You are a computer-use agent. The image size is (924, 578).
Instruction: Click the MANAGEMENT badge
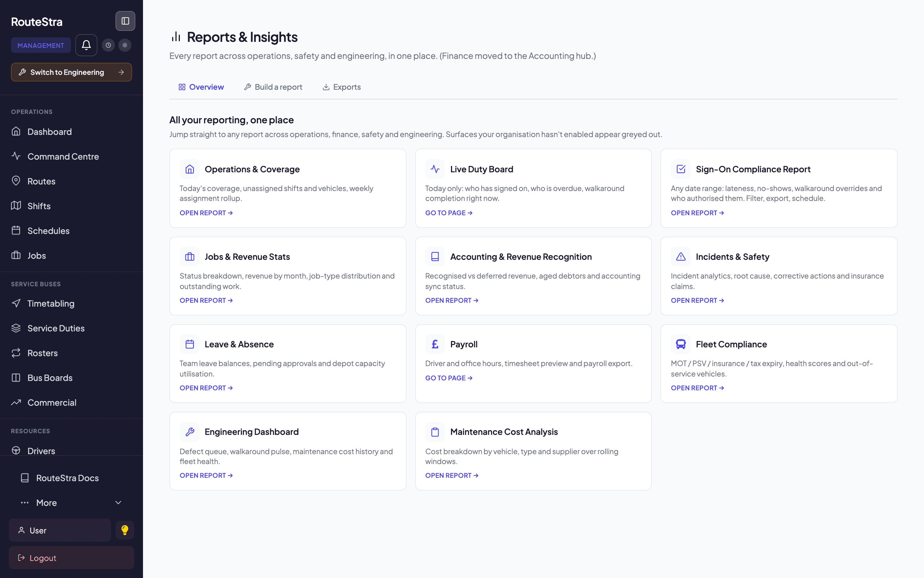[x=41, y=45]
